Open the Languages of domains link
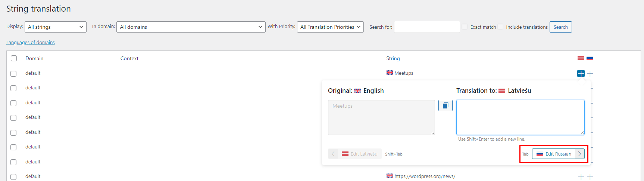Viewport: 644px width, 181px height. [x=31, y=43]
